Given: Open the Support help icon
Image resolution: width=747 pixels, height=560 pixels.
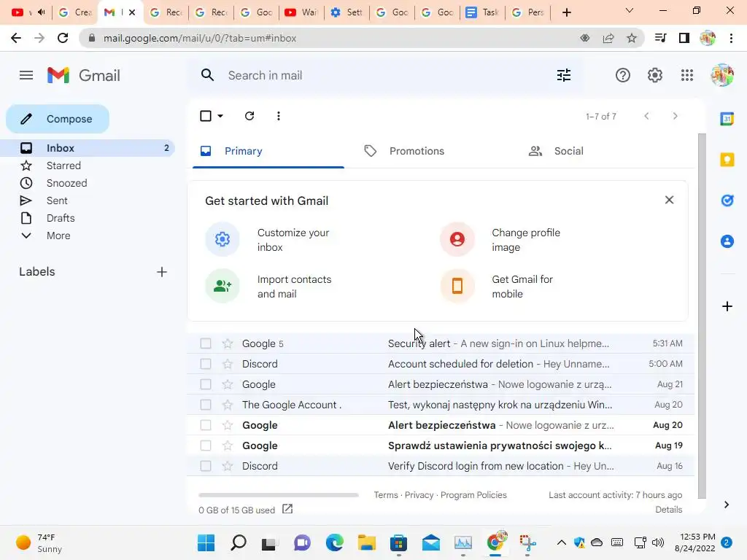Looking at the screenshot, I should tap(623, 75).
